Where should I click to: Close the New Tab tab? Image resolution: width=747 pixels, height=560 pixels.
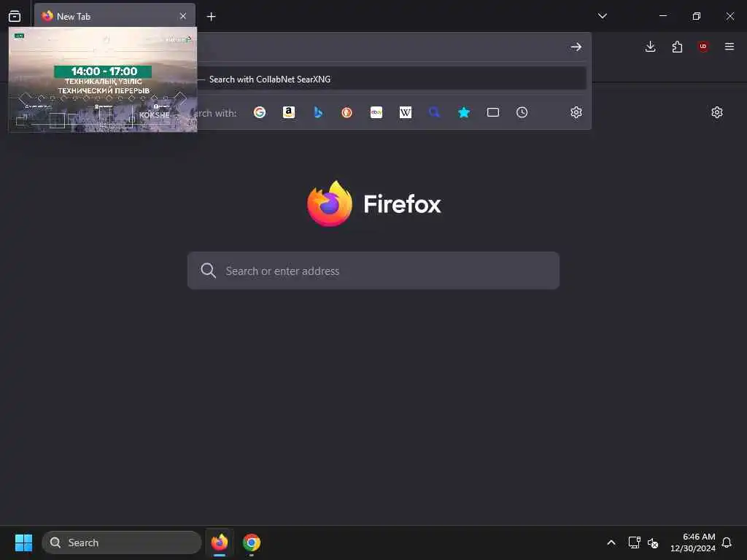click(183, 16)
